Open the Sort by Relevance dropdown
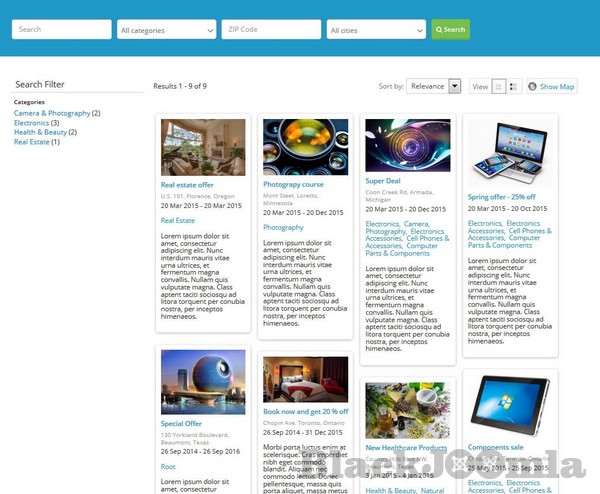This screenshot has height=494, width=600. coord(434,87)
